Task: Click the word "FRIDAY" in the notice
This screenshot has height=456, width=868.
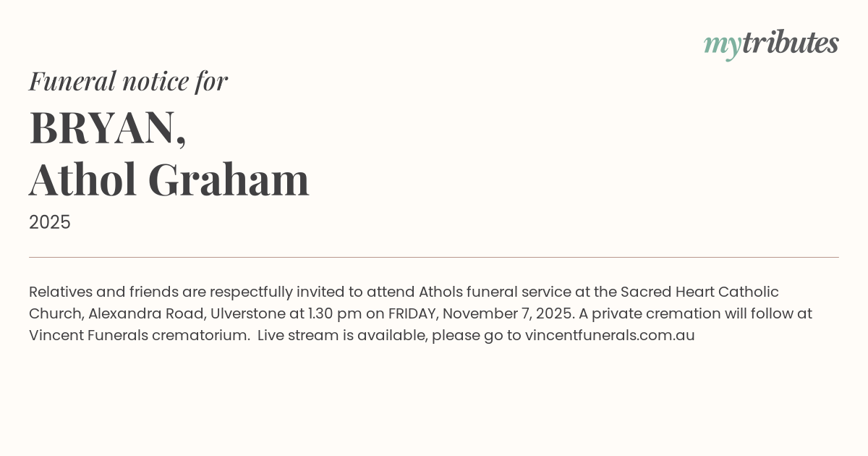Action: [412, 313]
